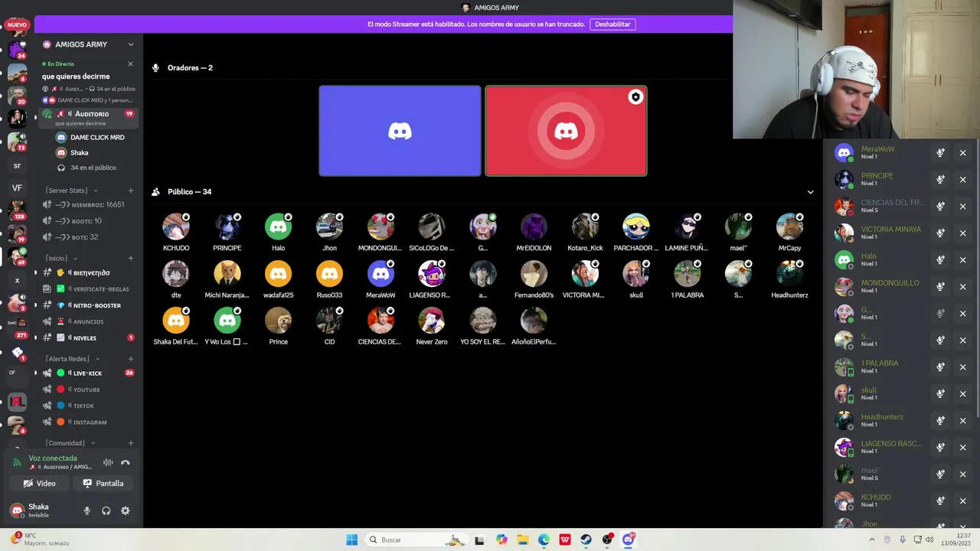
Task: Open AMIGOS ARMY server dropdown menu
Action: coord(131,44)
